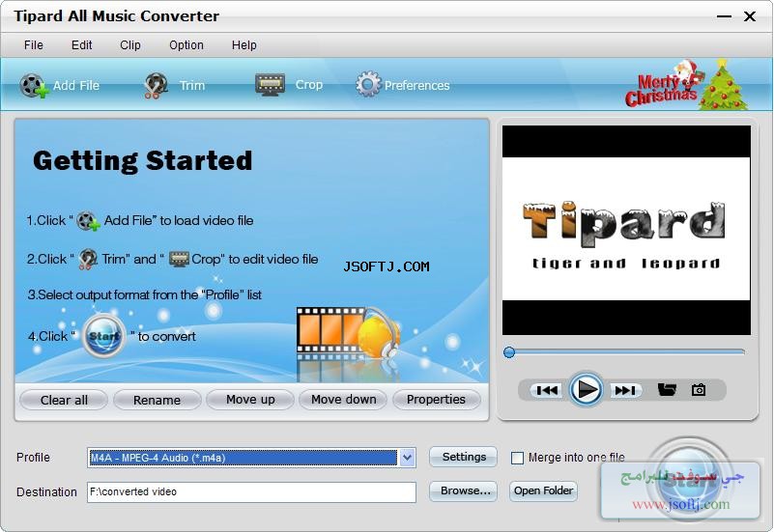The image size is (774, 532).
Task: Click Browse... to choose destination
Action: tap(464, 491)
